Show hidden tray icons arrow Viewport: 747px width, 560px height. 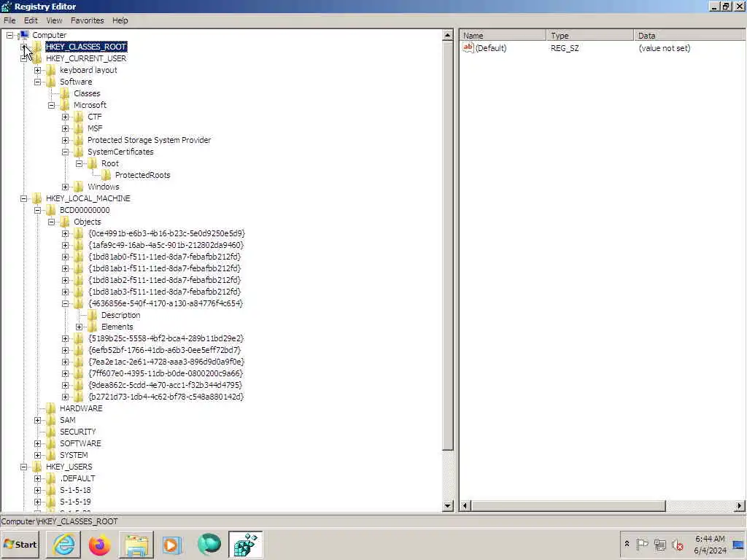point(627,544)
